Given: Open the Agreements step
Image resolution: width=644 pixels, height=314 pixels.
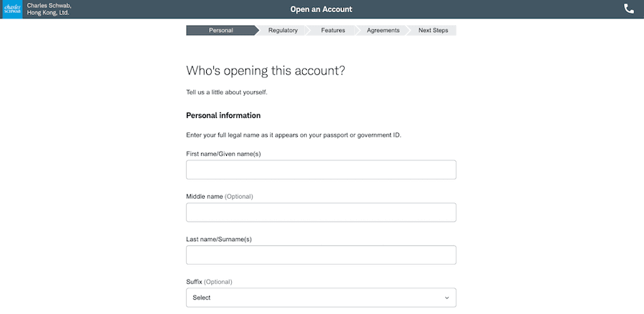Looking at the screenshot, I should click(x=383, y=31).
